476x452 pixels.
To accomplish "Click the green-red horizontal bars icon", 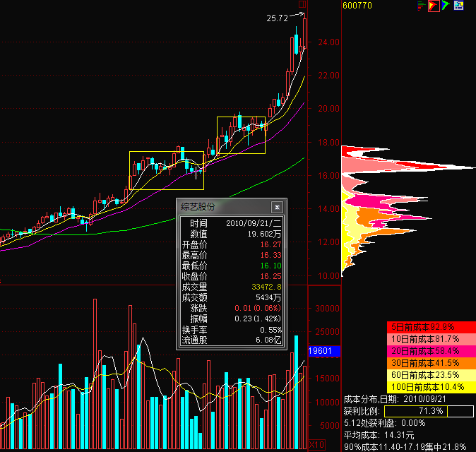I will 422,6.
